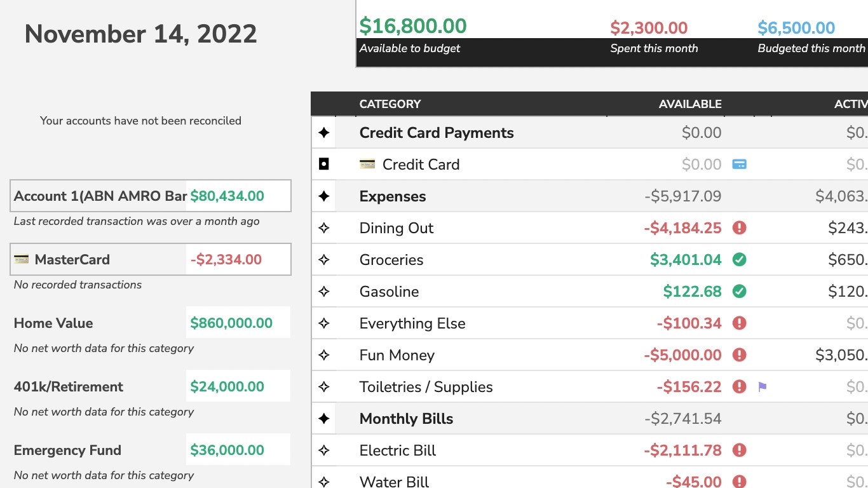Click Electric Bill red alert icon

pos(739,451)
